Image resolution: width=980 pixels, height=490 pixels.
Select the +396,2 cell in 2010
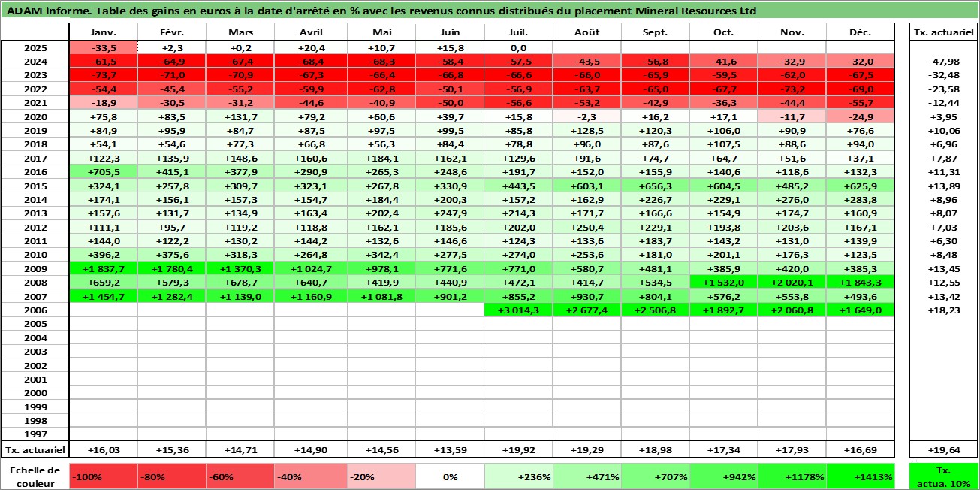coord(103,255)
